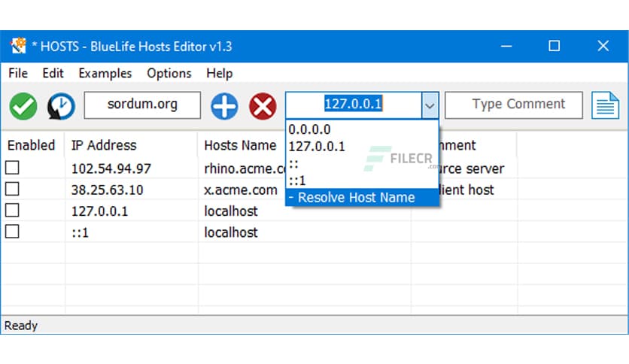Click the red X delete entry icon
This screenshot has height=364, width=629.
[x=263, y=106]
